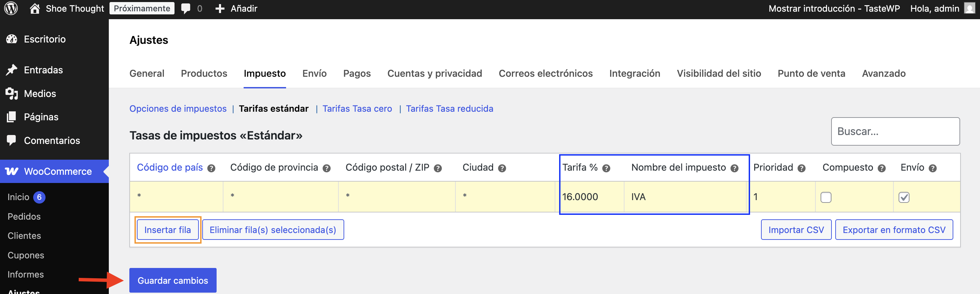Sort by Código de país column header
The width and height of the screenshot is (980, 294).
click(x=170, y=167)
